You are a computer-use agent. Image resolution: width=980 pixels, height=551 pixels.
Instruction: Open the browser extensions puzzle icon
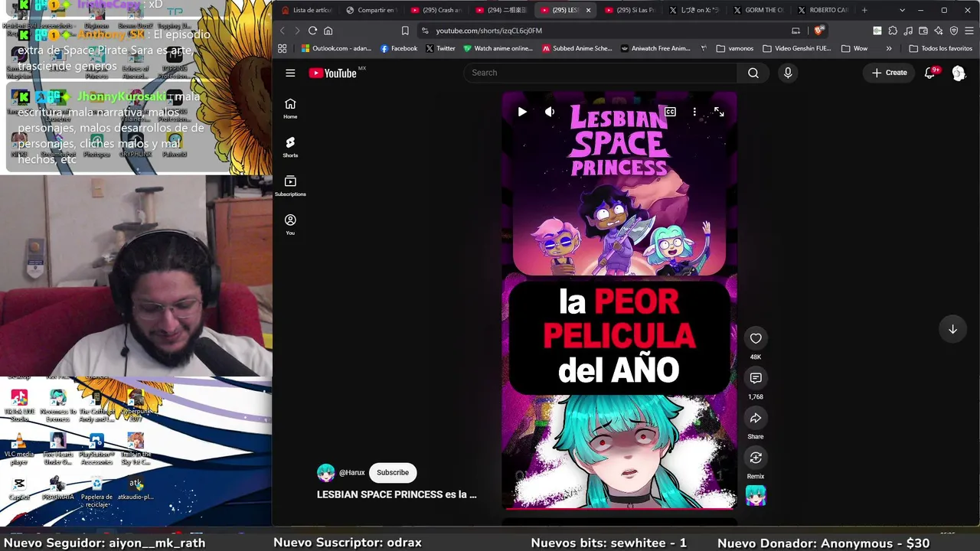pyautogui.click(x=893, y=31)
